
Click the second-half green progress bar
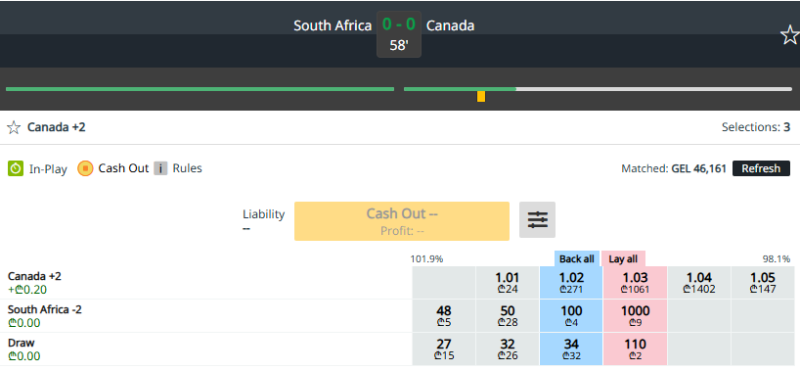[x=460, y=89]
